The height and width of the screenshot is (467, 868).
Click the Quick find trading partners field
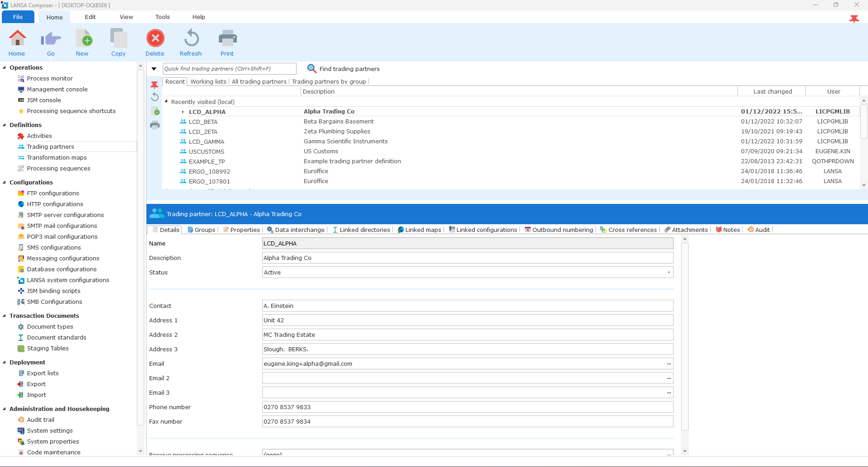pos(229,69)
